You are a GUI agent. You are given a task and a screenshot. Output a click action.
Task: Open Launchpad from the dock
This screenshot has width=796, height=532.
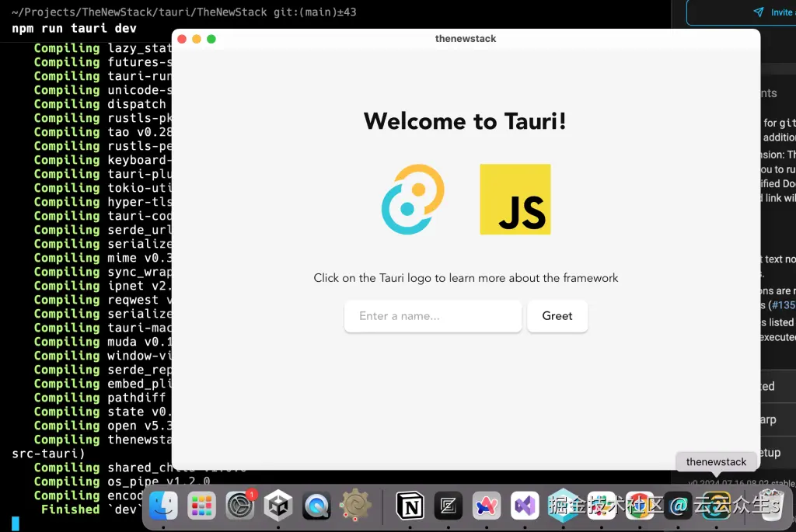click(x=201, y=506)
